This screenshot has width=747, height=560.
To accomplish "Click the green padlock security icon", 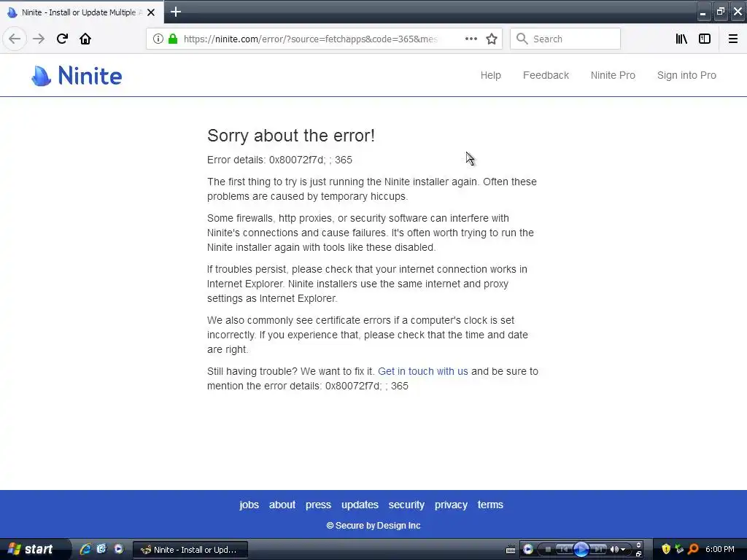I will click(172, 39).
